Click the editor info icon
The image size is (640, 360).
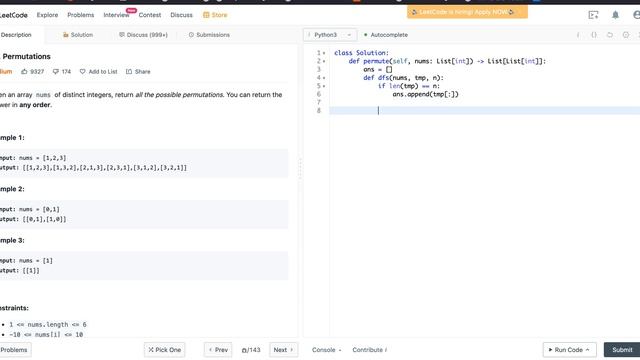point(578,35)
